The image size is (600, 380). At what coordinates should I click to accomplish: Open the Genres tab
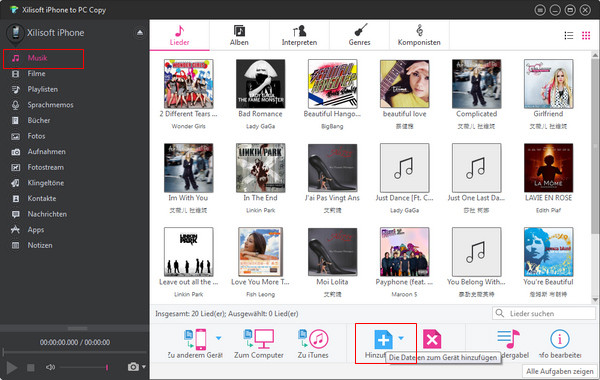pyautogui.click(x=359, y=35)
